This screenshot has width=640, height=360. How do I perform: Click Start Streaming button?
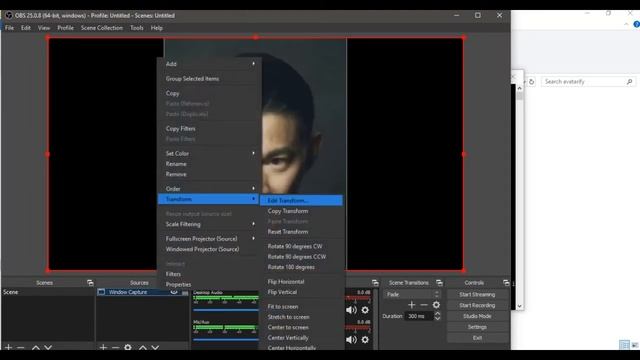(477, 294)
